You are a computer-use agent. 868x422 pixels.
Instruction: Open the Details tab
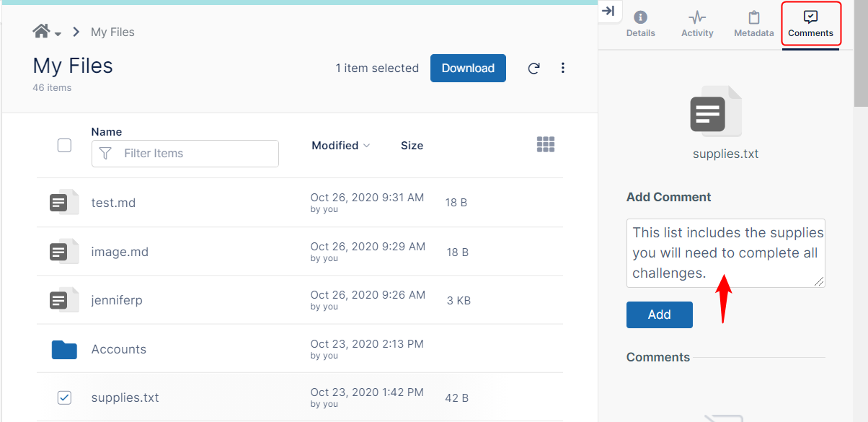(x=640, y=24)
